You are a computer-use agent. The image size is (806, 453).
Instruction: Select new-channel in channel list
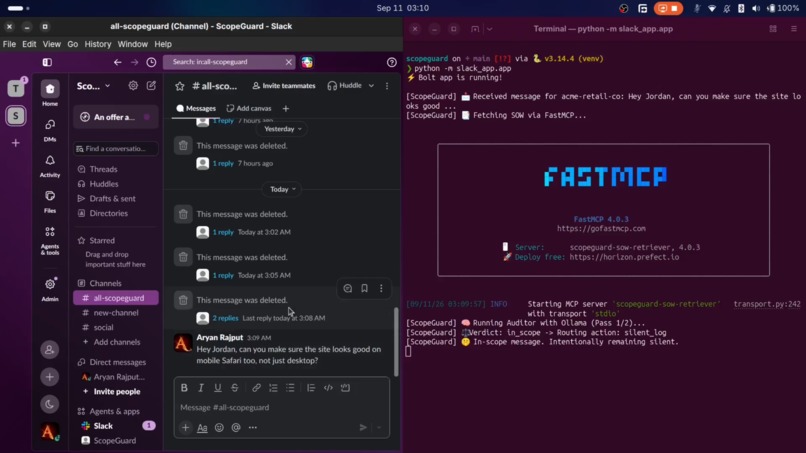[116, 313]
